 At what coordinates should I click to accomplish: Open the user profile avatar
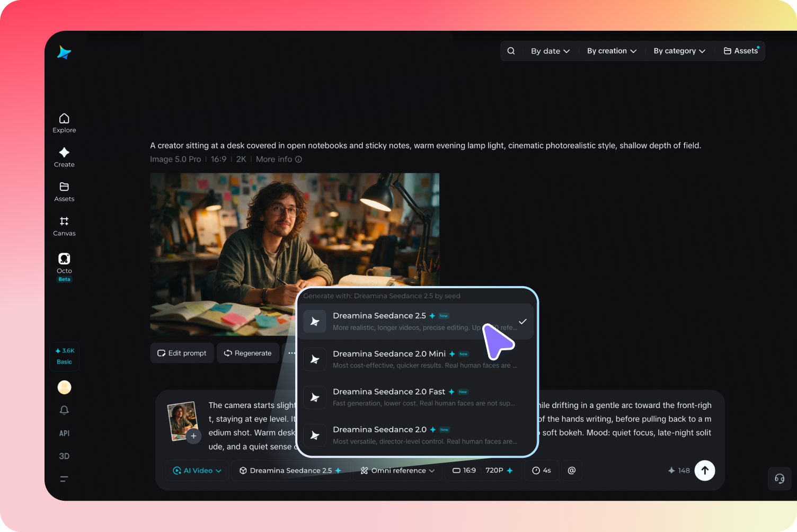pyautogui.click(x=64, y=387)
